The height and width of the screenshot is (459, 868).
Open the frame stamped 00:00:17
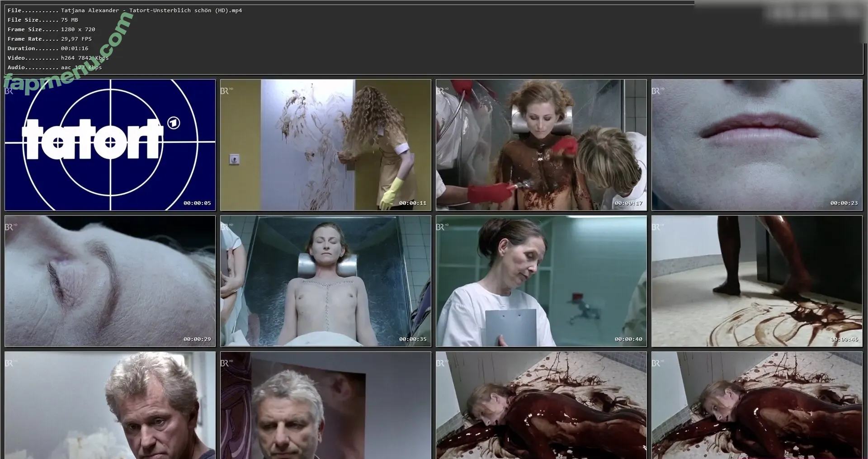pyautogui.click(x=541, y=145)
